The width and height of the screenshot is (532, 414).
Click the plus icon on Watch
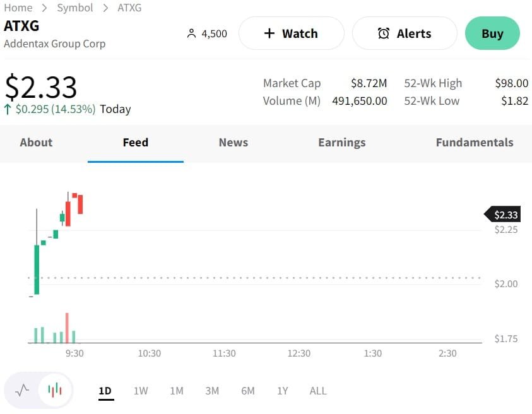(x=269, y=33)
